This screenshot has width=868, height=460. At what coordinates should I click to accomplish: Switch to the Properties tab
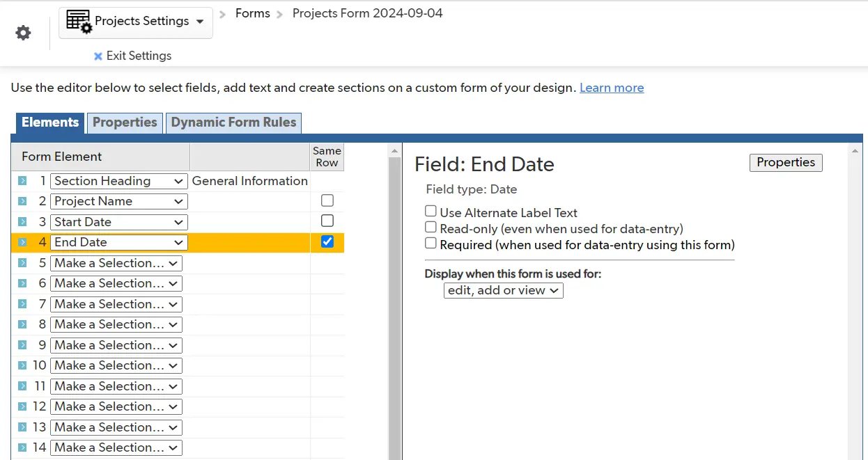click(125, 122)
